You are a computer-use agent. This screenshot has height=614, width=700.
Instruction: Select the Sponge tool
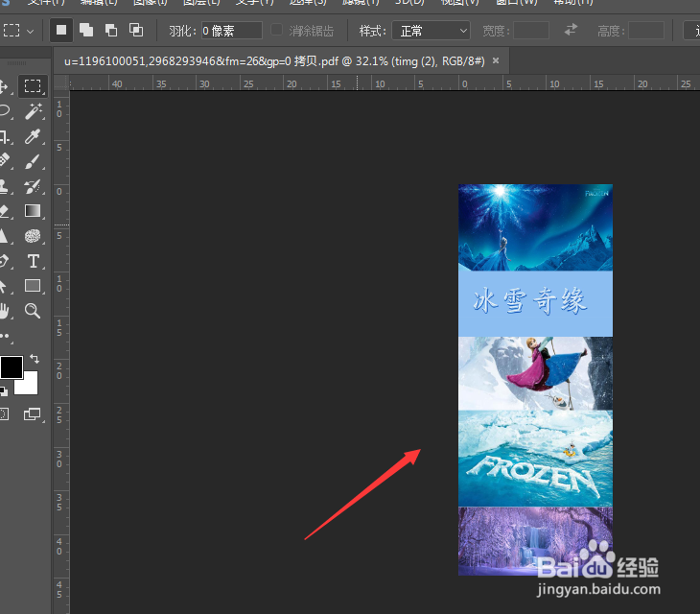coord(33,236)
